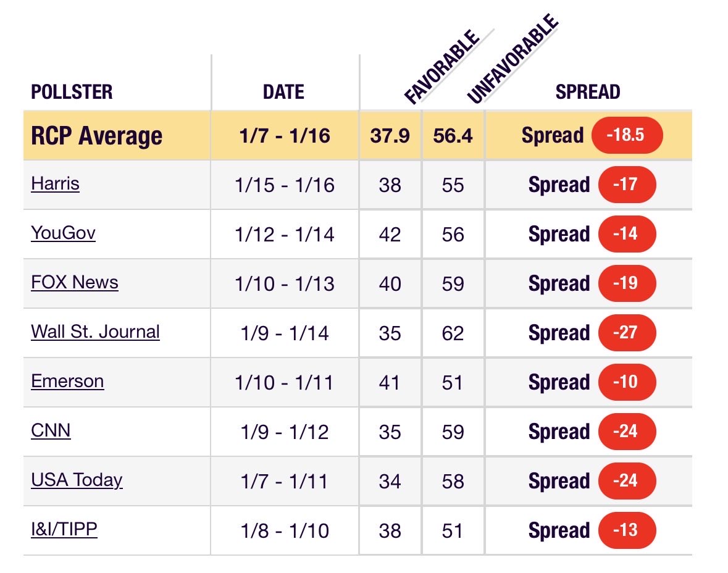728x573 pixels.
Task: Click the UNFAVORABLE column header
Action: (x=512, y=59)
